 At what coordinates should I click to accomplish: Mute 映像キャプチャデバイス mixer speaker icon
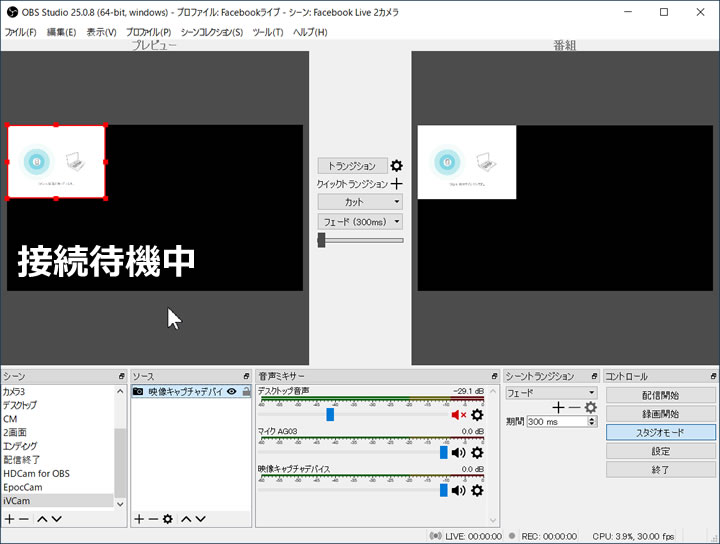coord(458,490)
